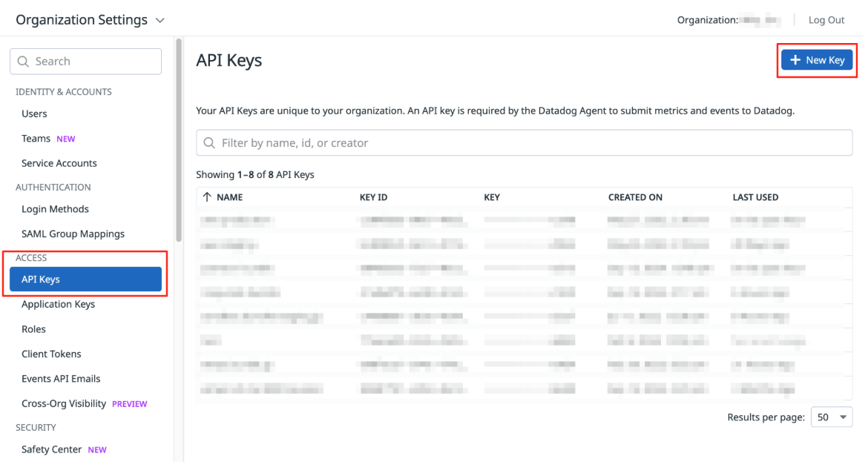Open the Users settings page

point(34,113)
